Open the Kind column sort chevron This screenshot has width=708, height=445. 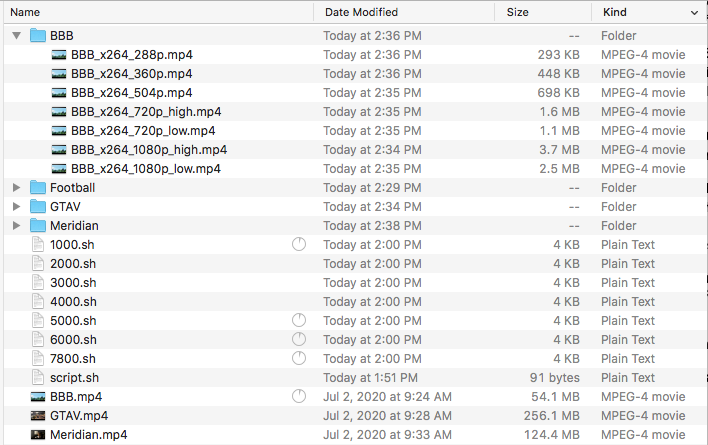(694, 13)
